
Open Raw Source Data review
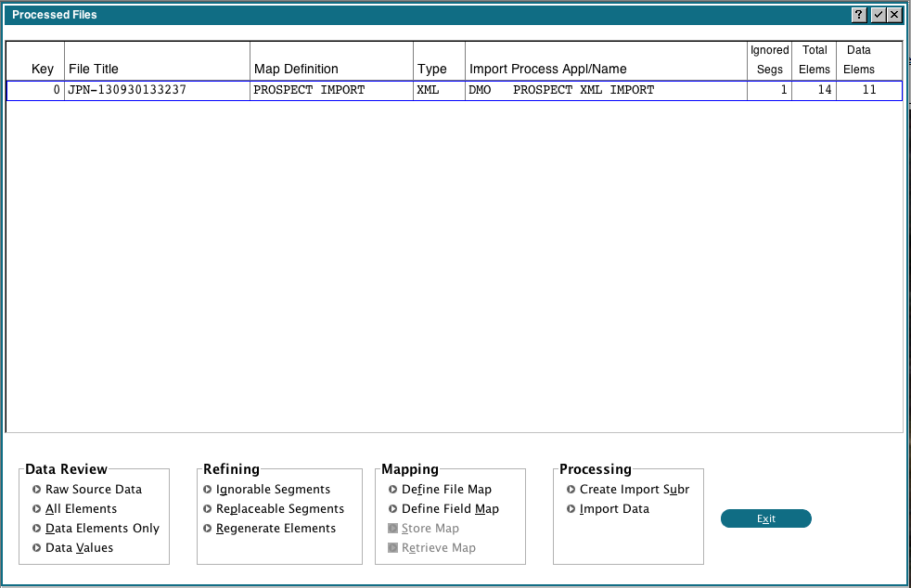(x=93, y=489)
